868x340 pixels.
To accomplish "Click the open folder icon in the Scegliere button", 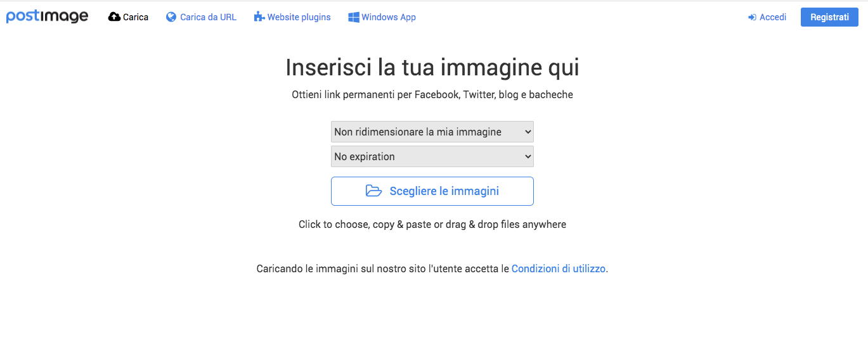I will (x=374, y=191).
